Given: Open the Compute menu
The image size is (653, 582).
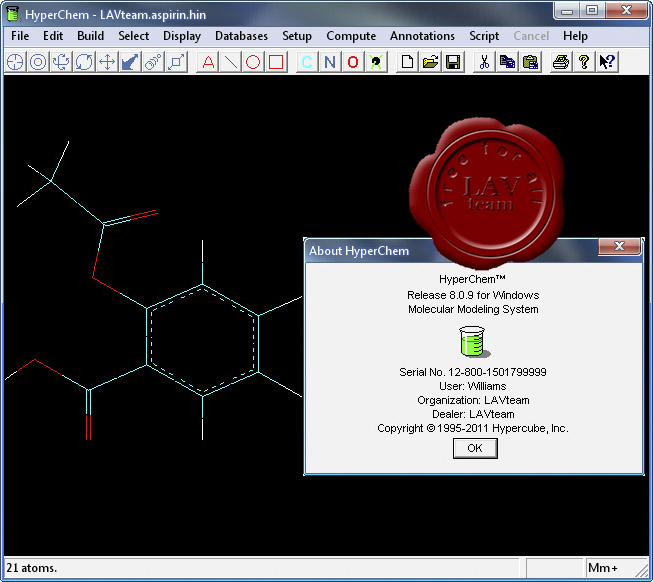Looking at the screenshot, I should pyautogui.click(x=351, y=36).
